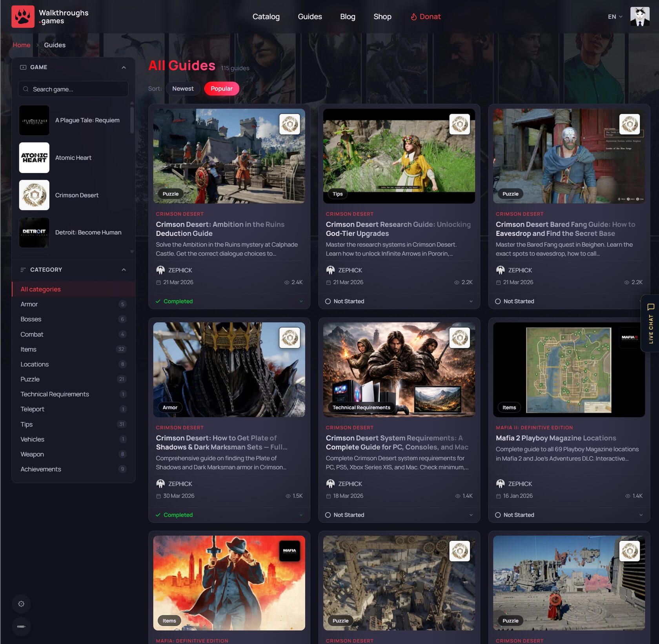Viewport: 659px width, 644px height.
Task: Open Ambition in the Ruins castle thumbnail
Action: (229, 156)
